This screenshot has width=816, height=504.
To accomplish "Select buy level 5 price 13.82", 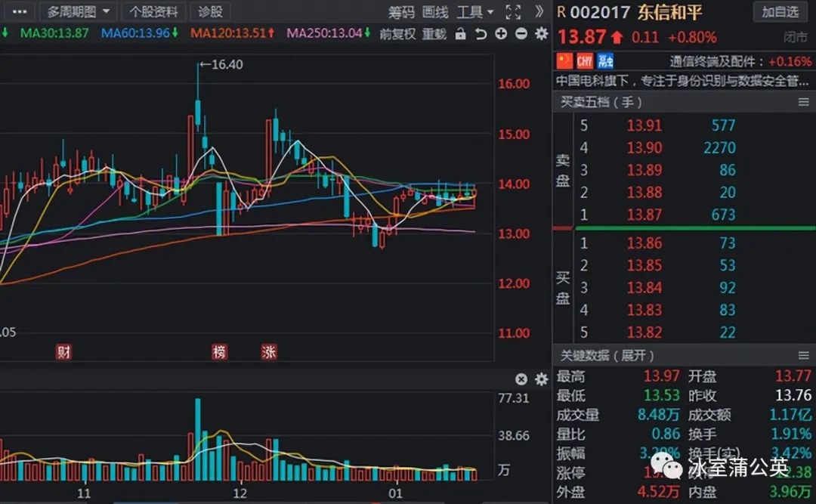I will (x=644, y=332).
